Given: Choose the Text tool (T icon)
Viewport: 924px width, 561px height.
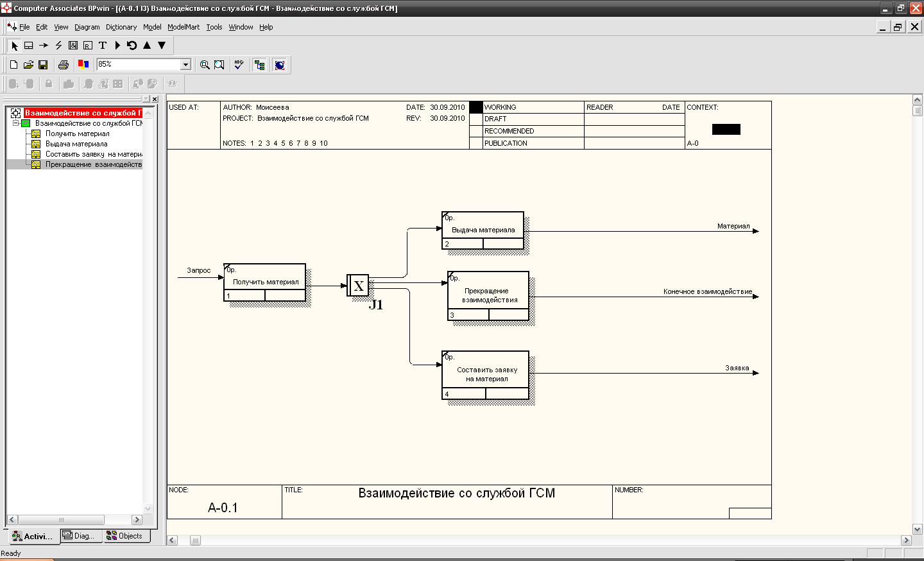Looking at the screenshot, I should coord(103,46).
